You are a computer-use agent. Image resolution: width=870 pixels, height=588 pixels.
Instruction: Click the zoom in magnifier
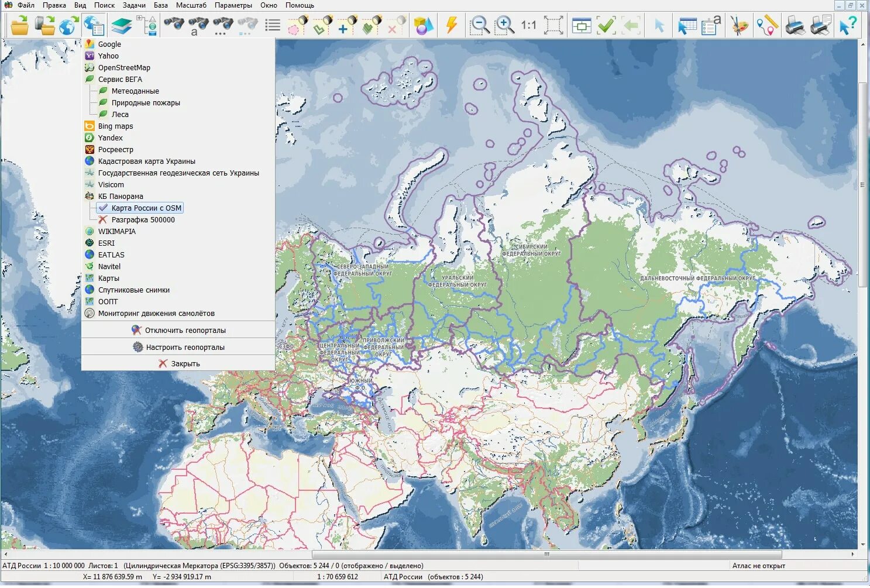pos(504,25)
